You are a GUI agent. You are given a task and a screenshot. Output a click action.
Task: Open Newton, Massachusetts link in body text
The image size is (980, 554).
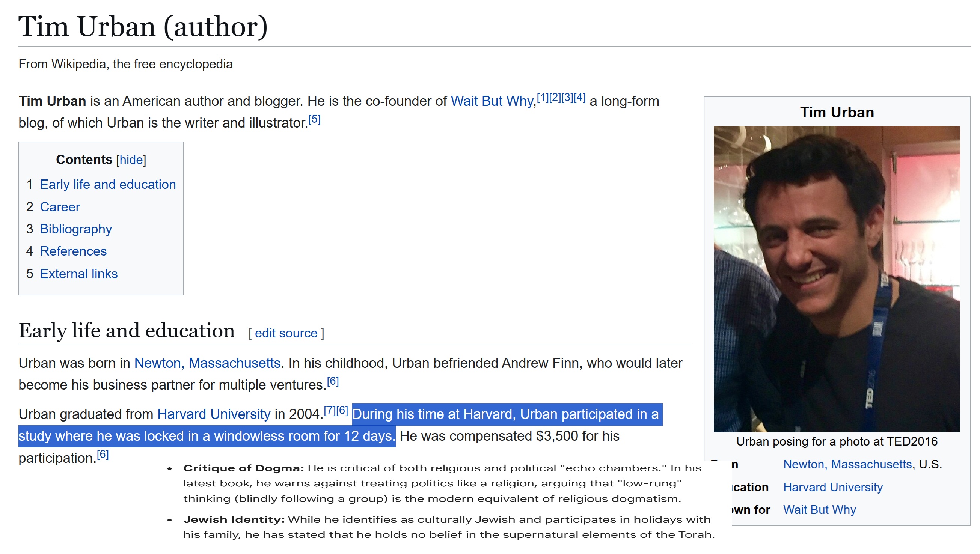(207, 363)
